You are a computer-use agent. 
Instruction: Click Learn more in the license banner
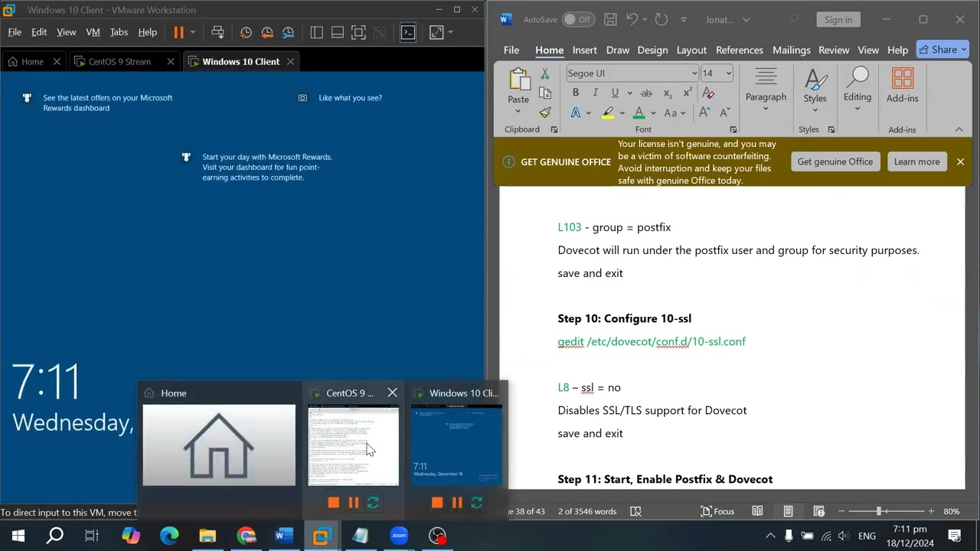pyautogui.click(x=916, y=161)
